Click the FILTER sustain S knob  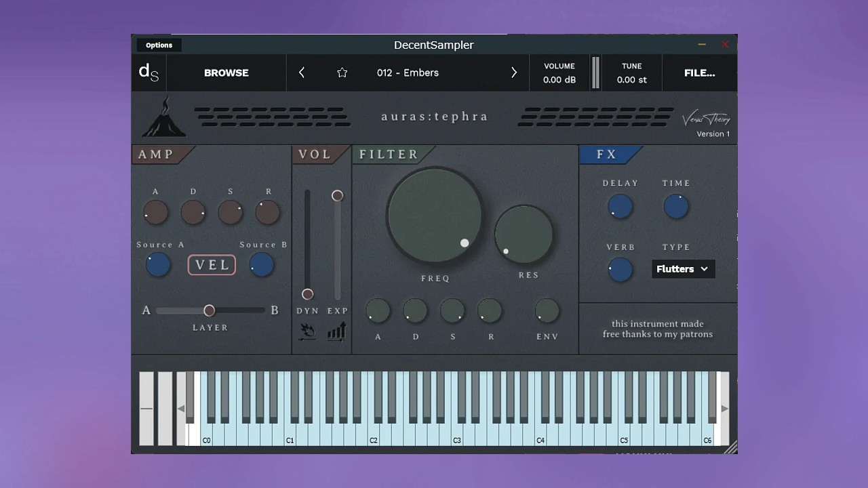452,311
